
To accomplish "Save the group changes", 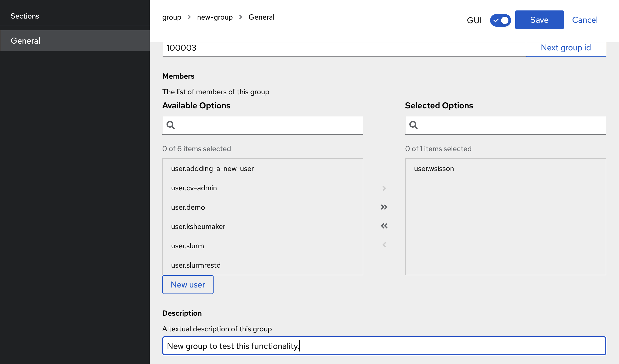I will [539, 20].
